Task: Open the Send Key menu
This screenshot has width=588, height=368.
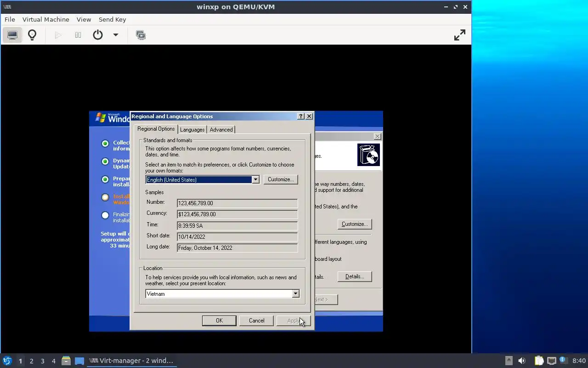Action: coord(112,19)
